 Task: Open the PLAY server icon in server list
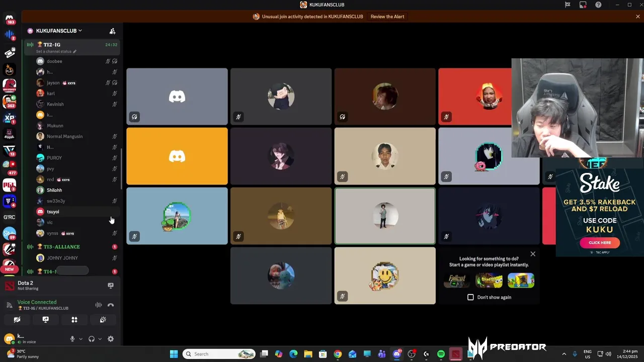click(9, 69)
